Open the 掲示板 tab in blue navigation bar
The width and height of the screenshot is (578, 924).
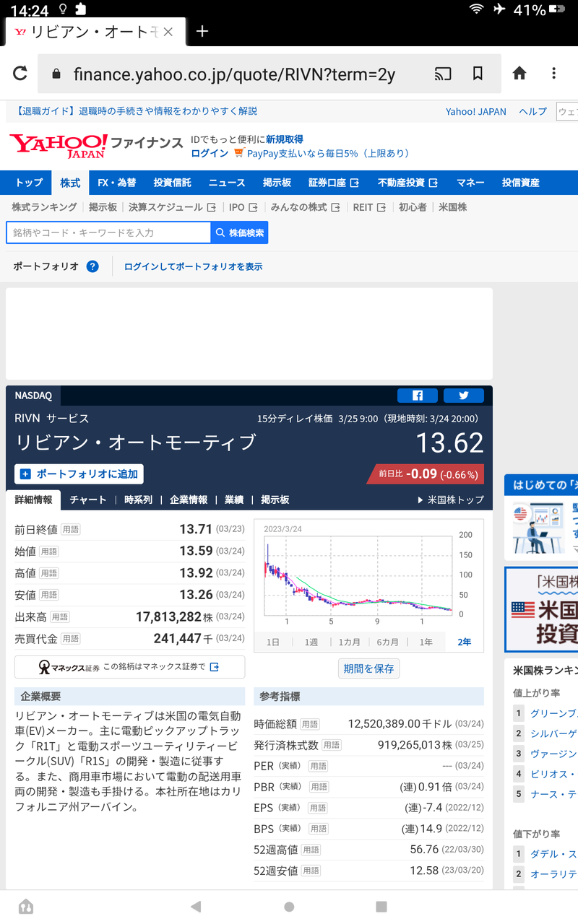[x=277, y=183]
